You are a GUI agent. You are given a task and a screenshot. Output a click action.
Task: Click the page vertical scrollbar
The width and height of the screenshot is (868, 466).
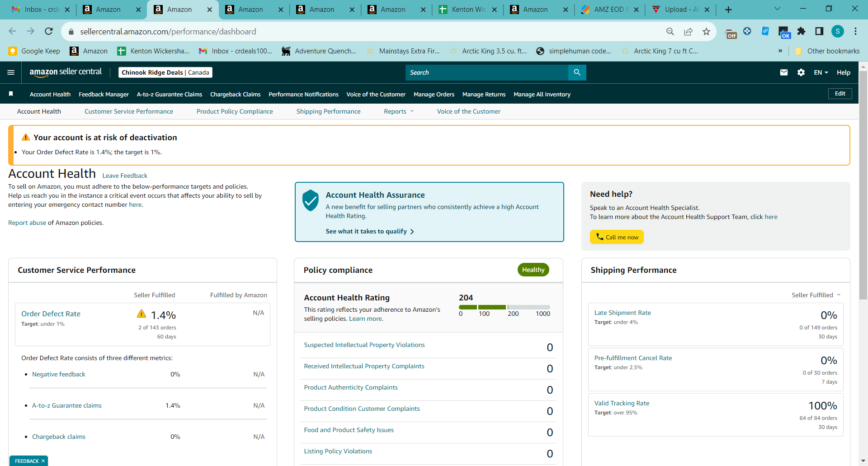[x=863, y=185]
